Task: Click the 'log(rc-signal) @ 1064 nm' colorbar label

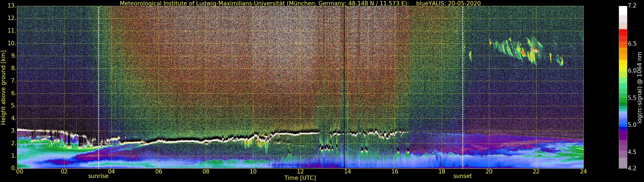Action: point(639,88)
